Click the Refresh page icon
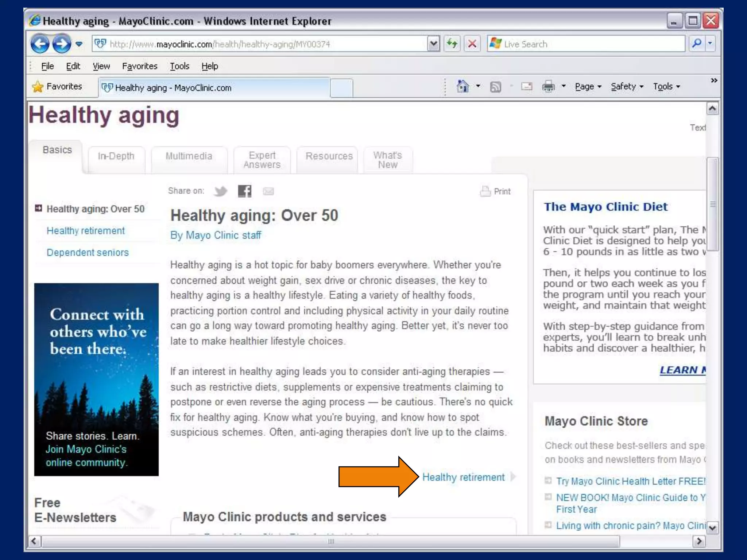The image size is (747, 560). click(452, 44)
